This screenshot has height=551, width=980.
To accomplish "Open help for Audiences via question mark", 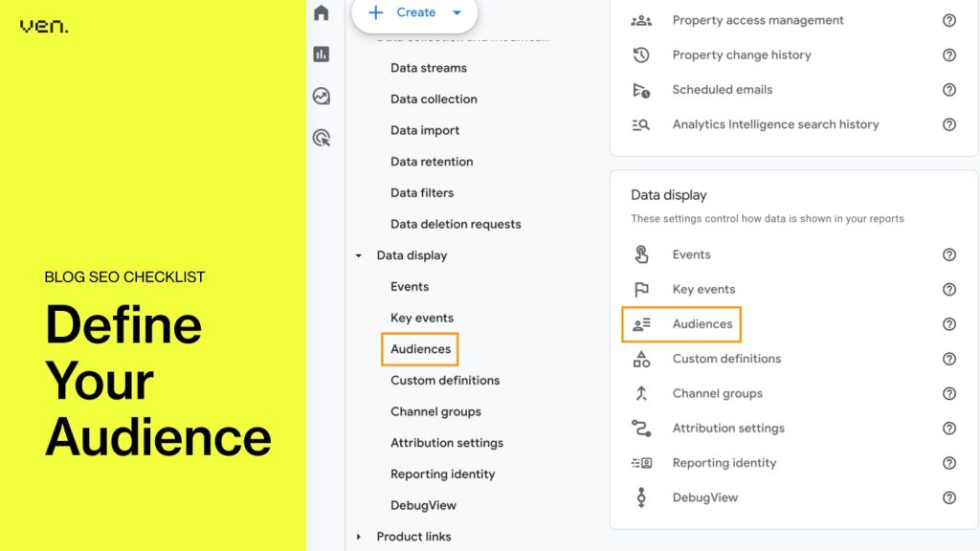I will click(949, 324).
